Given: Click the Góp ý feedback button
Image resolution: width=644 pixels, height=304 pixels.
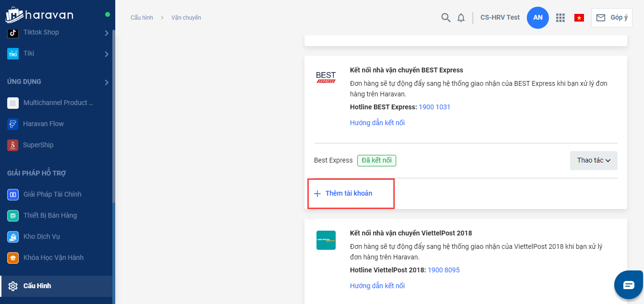Looking at the screenshot, I should [612, 18].
